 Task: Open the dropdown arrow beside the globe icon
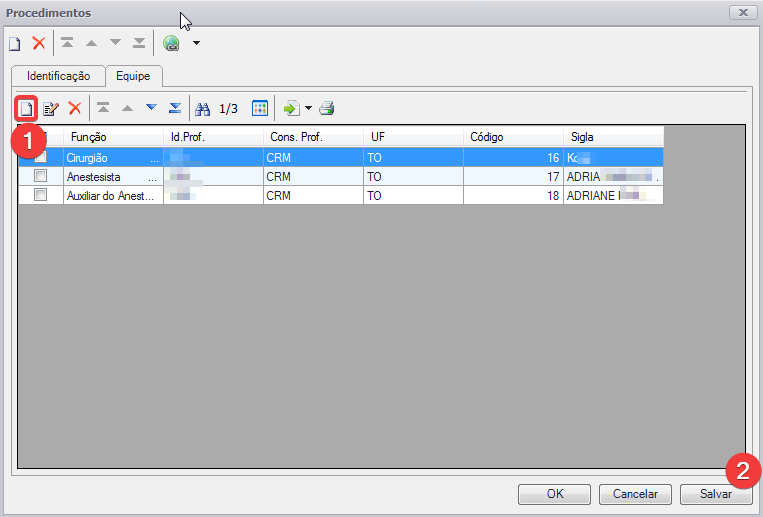(196, 43)
